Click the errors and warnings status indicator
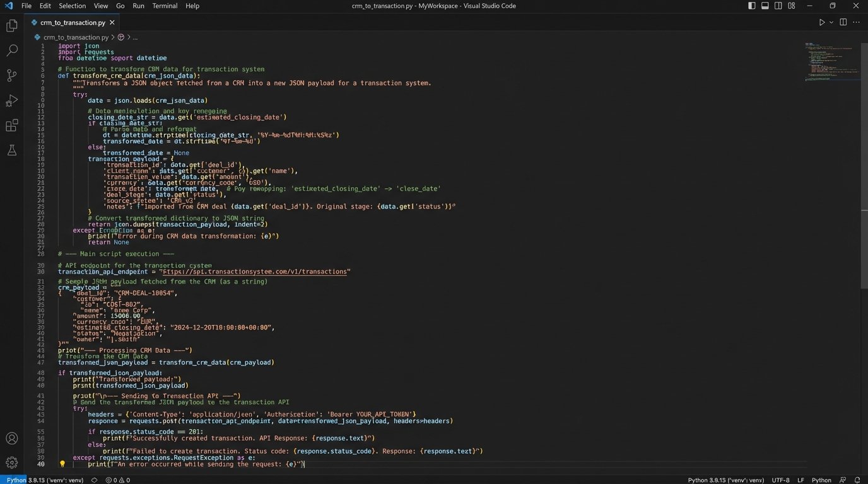 coord(117,480)
